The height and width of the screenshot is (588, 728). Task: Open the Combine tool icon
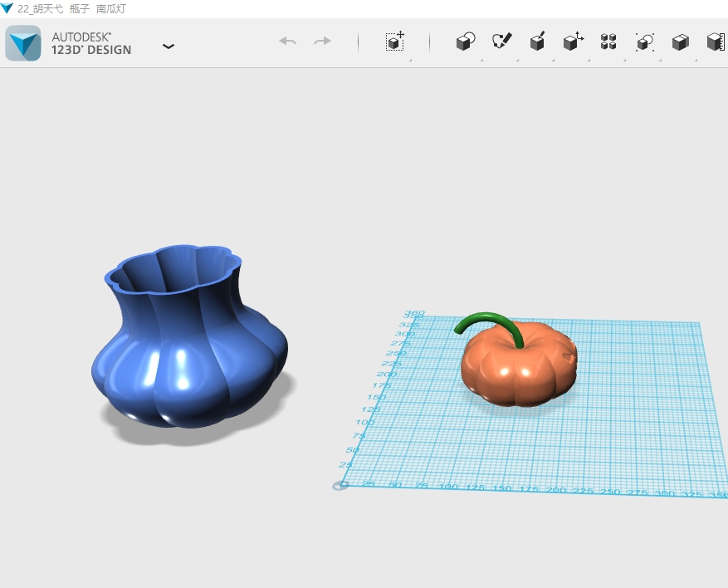click(x=680, y=42)
